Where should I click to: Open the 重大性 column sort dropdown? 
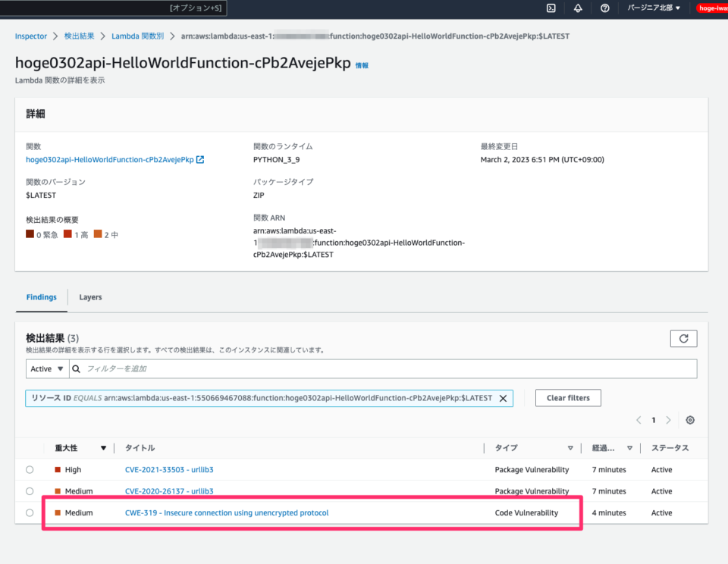104,448
